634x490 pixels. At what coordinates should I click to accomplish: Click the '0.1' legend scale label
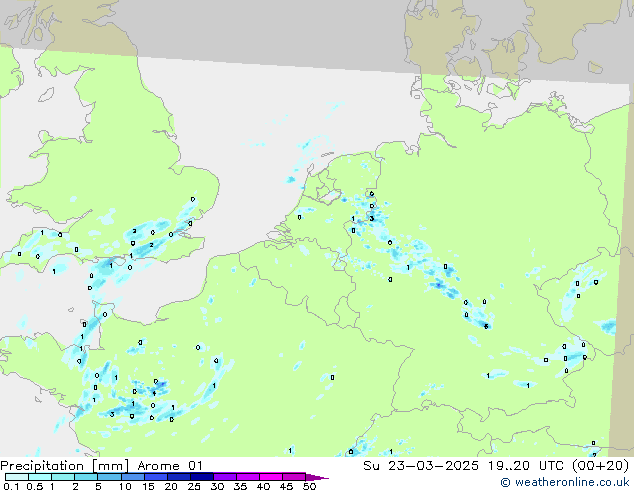[x=11, y=486]
